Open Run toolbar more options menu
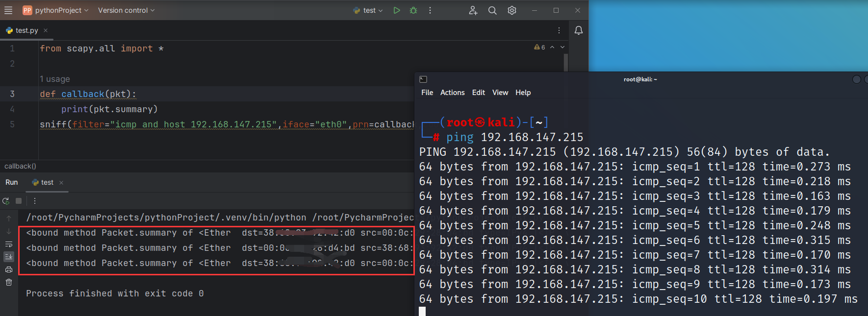The height and width of the screenshot is (316, 868). [x=35, y=201]
